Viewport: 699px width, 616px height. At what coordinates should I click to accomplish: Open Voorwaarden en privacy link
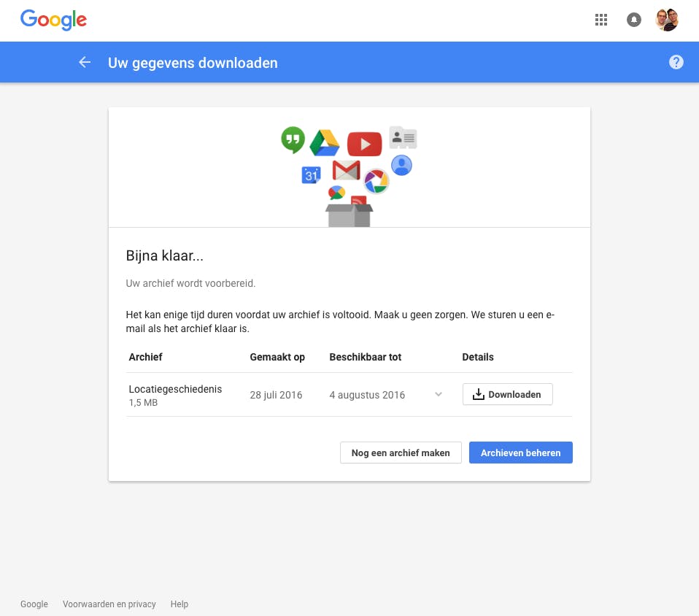109,604
